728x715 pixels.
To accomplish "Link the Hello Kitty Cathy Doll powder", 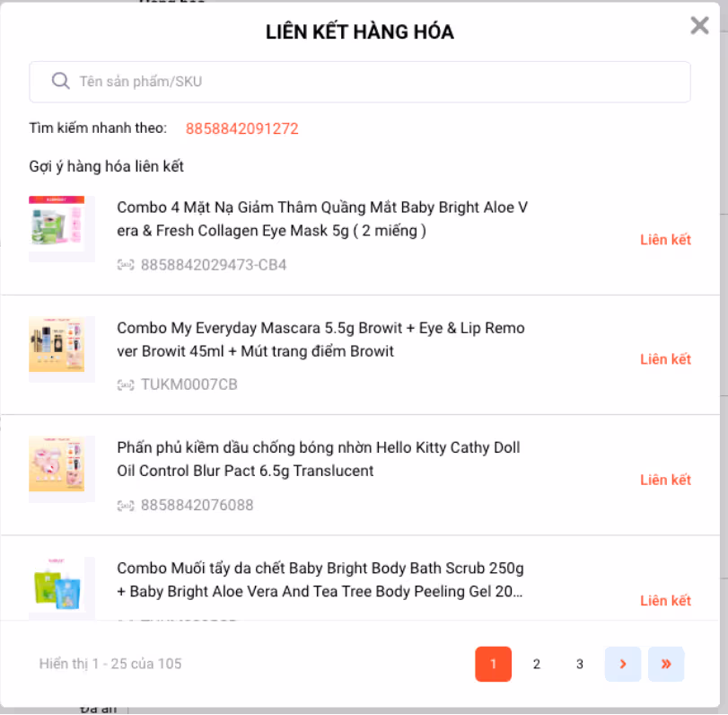I will coord(665,480).
